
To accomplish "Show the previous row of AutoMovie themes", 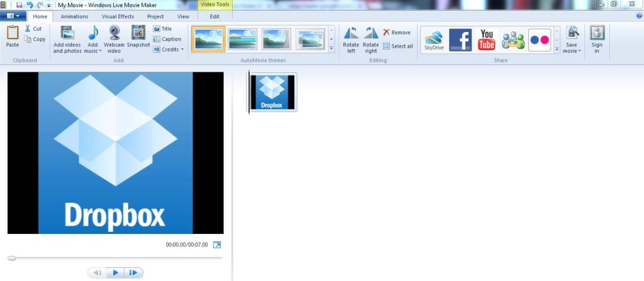I will (x=331, y=30).
